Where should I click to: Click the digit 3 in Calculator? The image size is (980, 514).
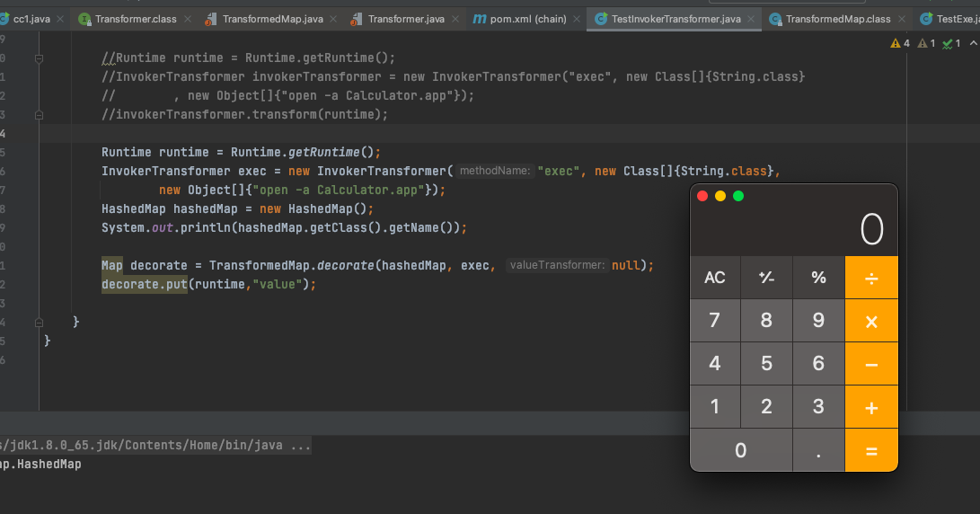point(818,407)
